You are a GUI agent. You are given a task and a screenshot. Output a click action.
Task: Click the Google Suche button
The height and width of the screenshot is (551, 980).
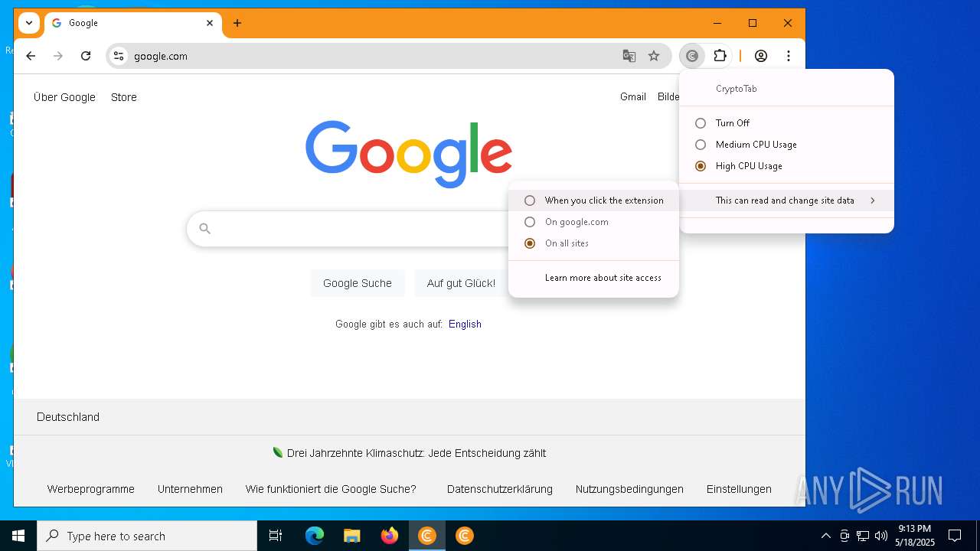point(358,283)
